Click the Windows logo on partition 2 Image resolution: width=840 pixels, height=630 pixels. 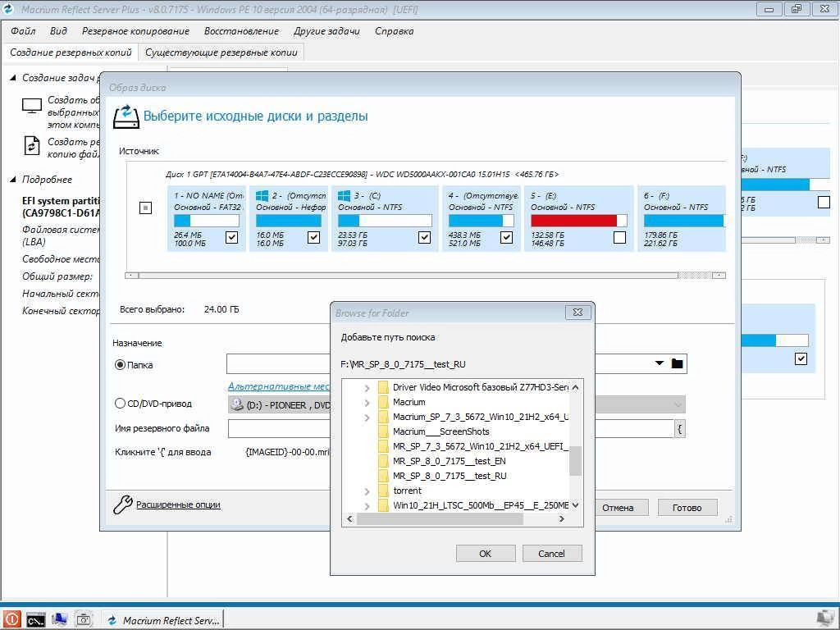pos(262,195)
